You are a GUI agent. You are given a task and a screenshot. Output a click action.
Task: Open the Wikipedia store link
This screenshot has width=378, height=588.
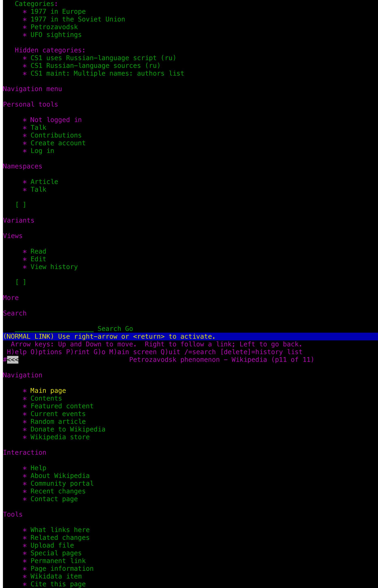coord(60,437)
